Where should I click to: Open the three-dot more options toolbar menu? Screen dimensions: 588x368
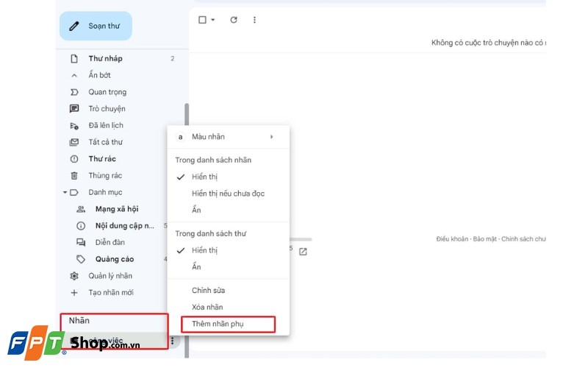pyautogui.click(x=254, y=20)
